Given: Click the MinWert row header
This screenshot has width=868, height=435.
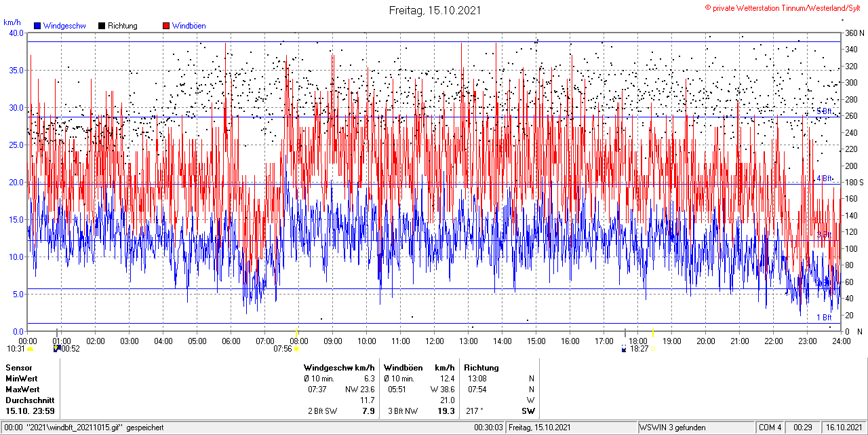Looking at the screenshot, I should pos(22,378).
